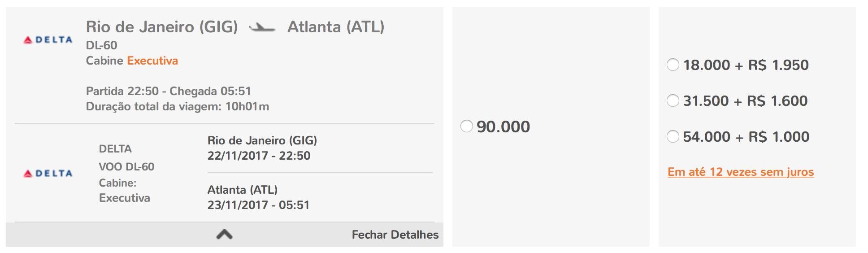868x253 pixels.
Task: Select the 90.000 miles radio option
Action: (467, 126)
